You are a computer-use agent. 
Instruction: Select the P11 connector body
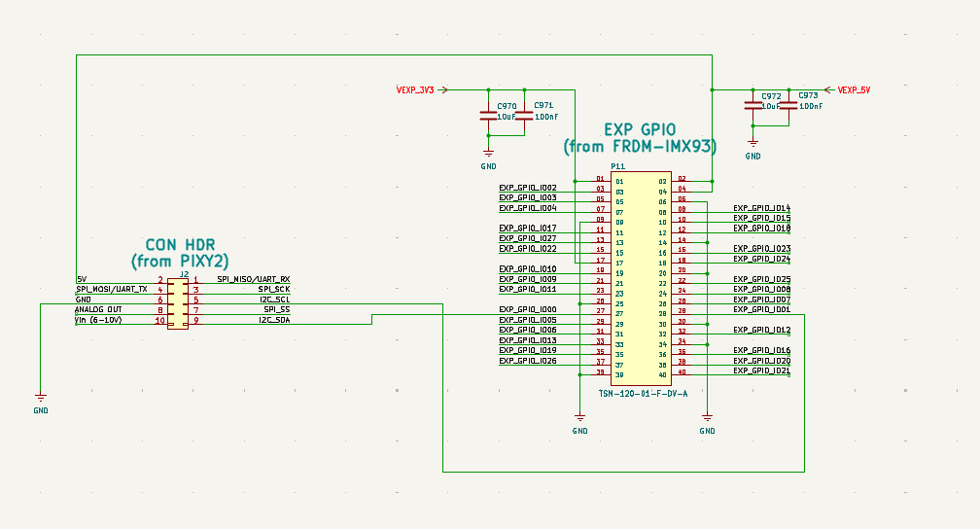[x=642, y=277]
